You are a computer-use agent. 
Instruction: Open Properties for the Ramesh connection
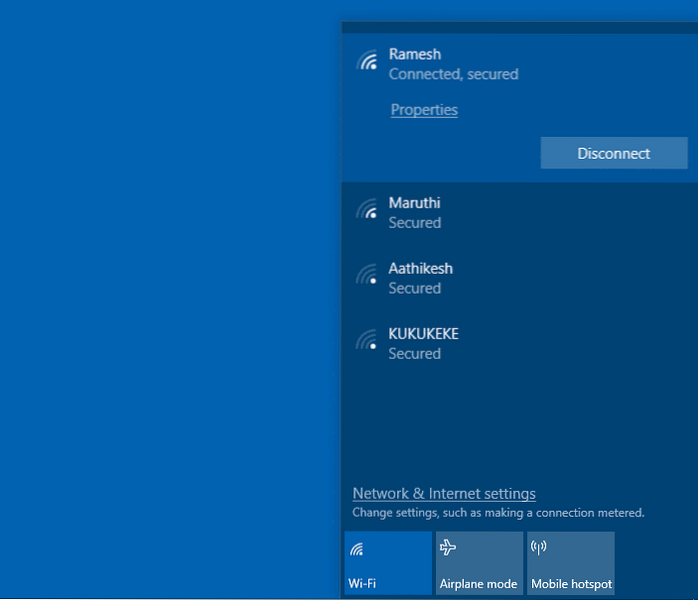click(x=424, y=110)
